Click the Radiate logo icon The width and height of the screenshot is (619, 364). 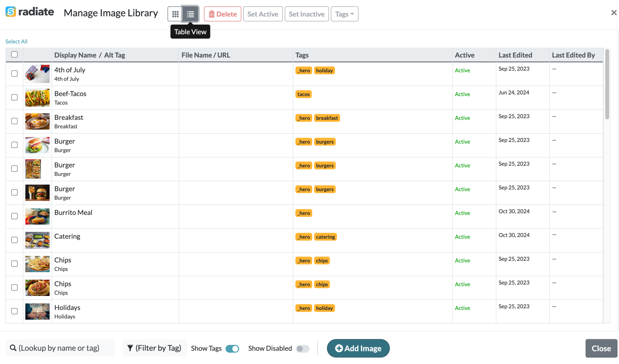coord(11,12)
